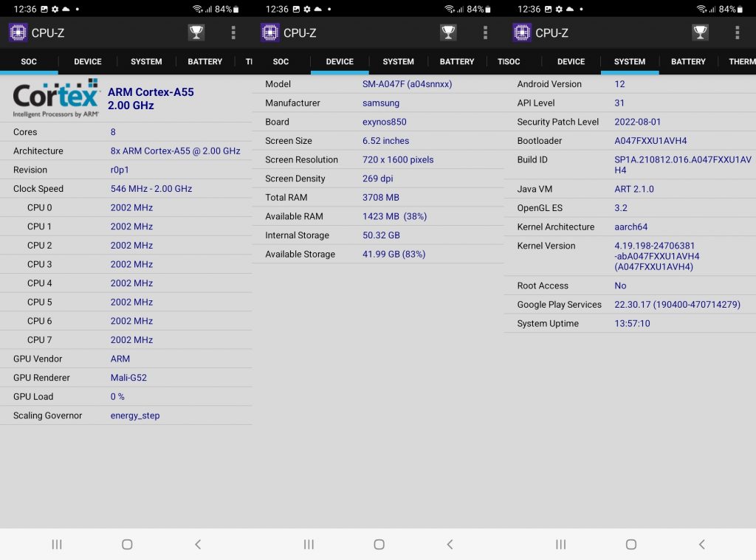756x560 pixels.
Task: Tap the CPU-Z app logo in right screen
Action: 522,32
